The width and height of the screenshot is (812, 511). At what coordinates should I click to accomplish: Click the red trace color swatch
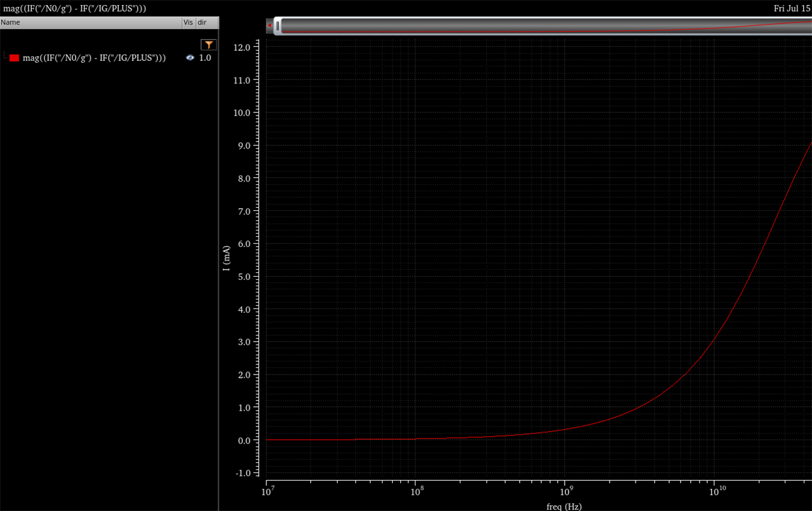point(14,58)
